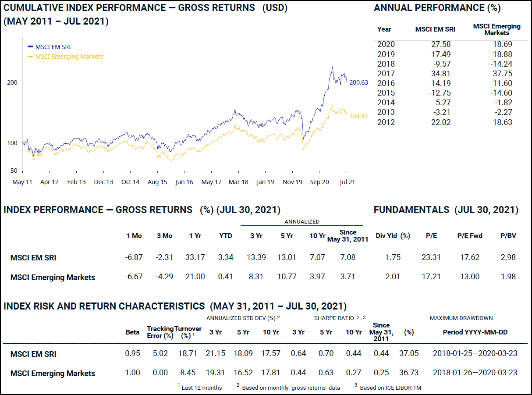Image resolution: width=532 pixels, height=395 pixels.
Task: Select the P/E Fwd fundamentals column header
Action: point(469,236)
